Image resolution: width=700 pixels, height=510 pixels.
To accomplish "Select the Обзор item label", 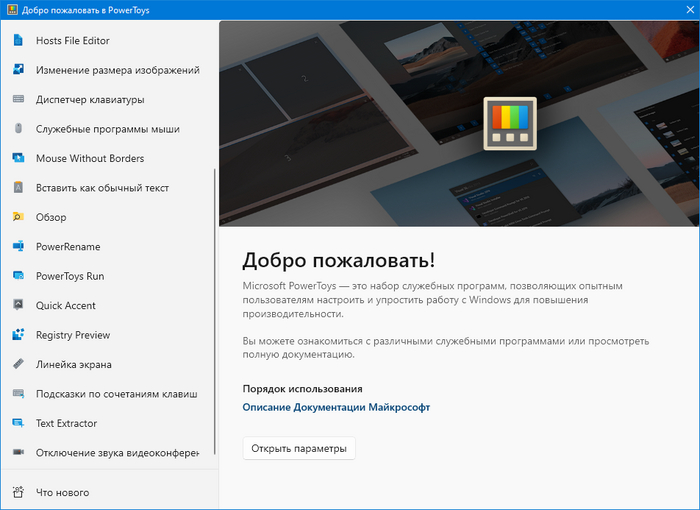I will tap(51, 217).
